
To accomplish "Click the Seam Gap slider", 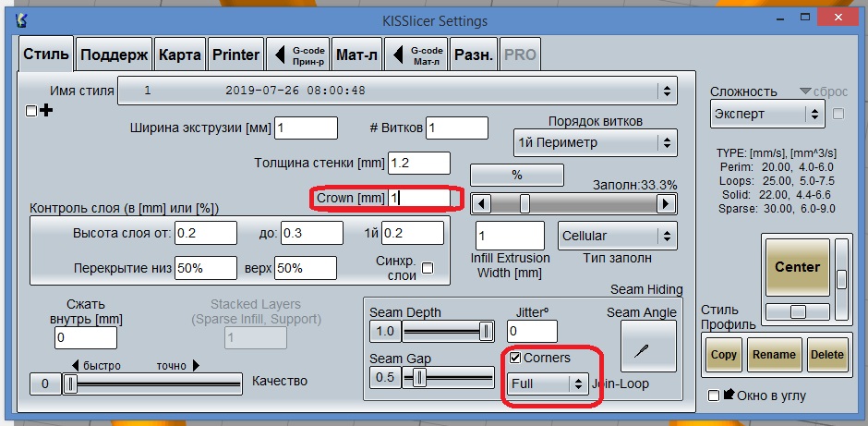I will [448, 378].
